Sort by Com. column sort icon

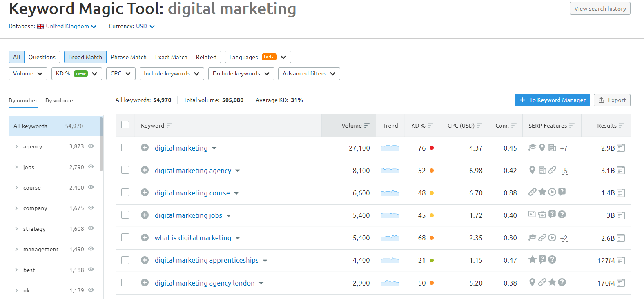(x=514, y=126)
